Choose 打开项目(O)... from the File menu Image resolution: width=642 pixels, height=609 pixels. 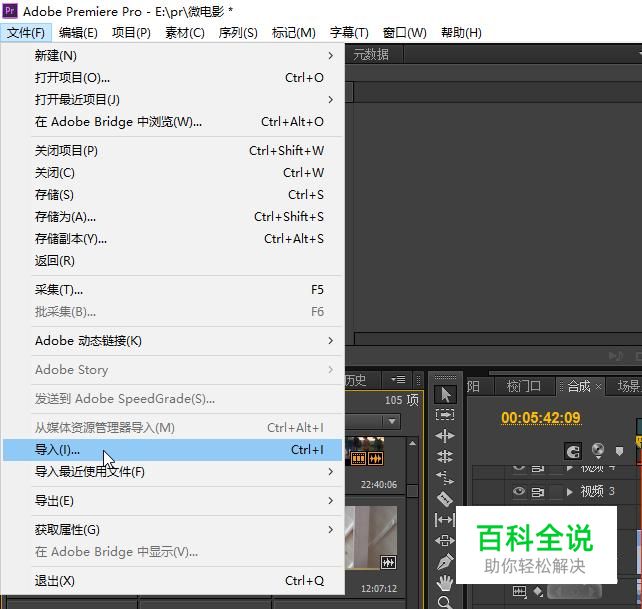(x=172, y=78)
